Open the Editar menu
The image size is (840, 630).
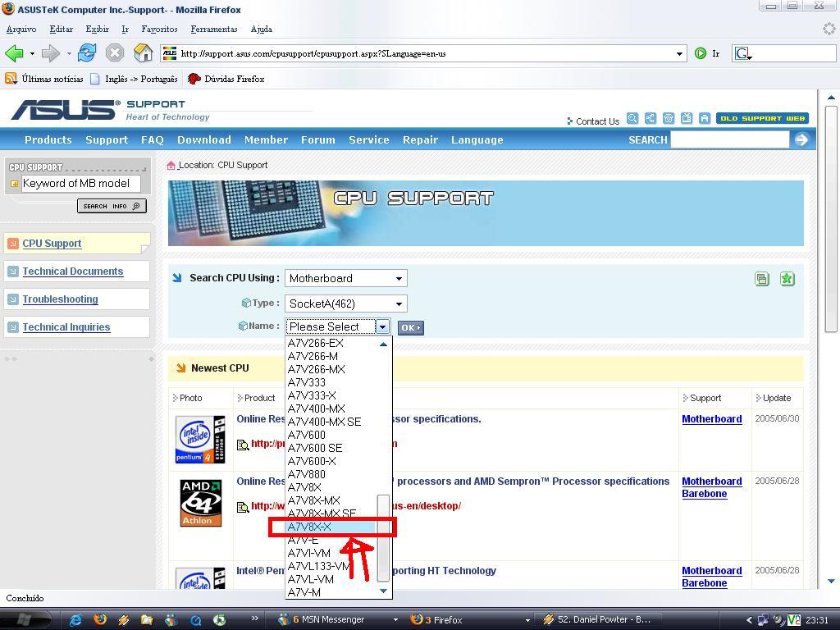(x=61, y=29)
